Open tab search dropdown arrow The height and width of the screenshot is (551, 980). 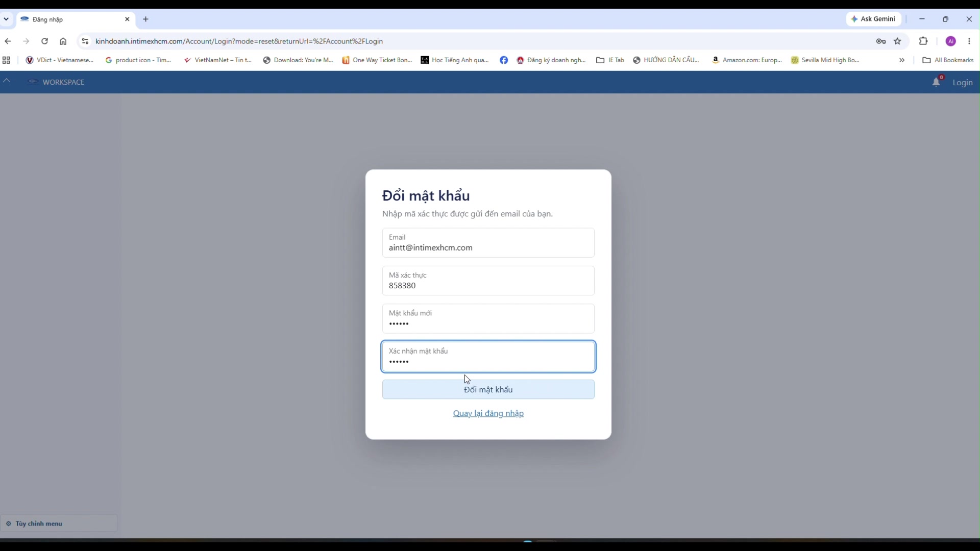(x=6, y=19)
